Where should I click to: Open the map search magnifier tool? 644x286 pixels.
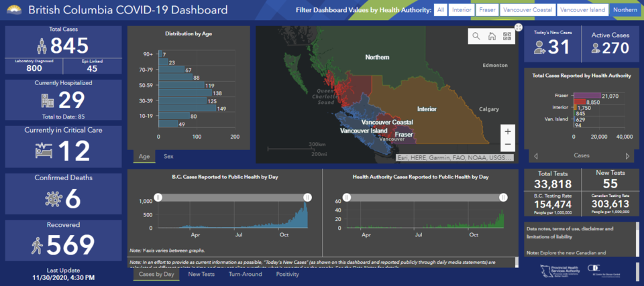coord(476,36)
